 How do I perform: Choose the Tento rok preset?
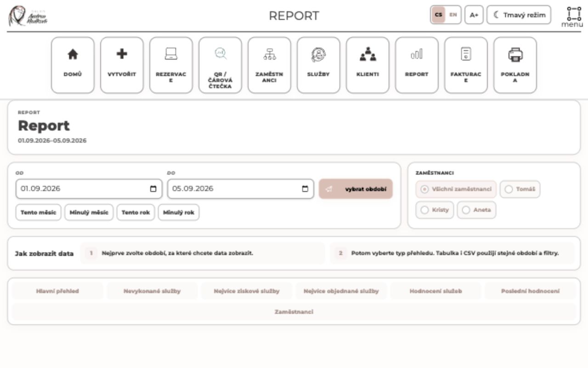point(136,213)
